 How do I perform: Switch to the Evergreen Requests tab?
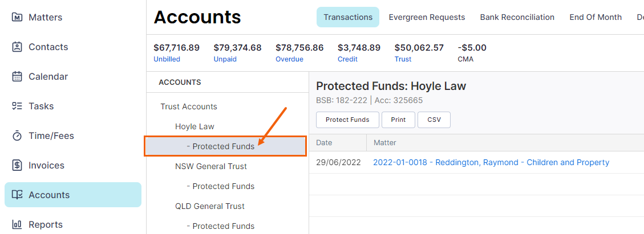[427, 17]
